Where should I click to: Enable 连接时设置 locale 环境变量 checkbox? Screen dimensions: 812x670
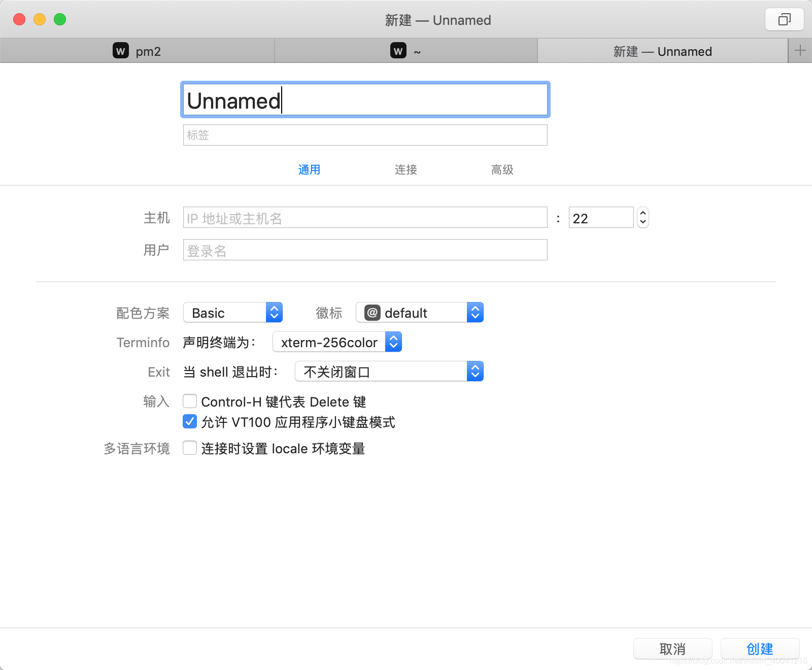click(190, 448)
